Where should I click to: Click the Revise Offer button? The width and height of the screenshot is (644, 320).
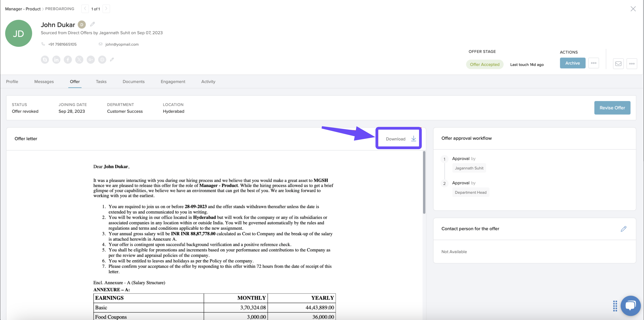(612, 108)
